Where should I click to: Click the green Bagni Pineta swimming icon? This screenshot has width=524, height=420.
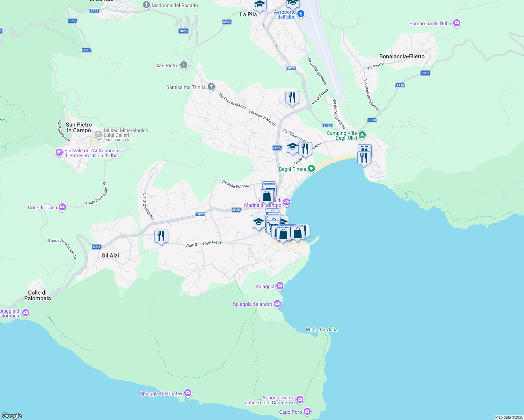[x=312, y=168]
